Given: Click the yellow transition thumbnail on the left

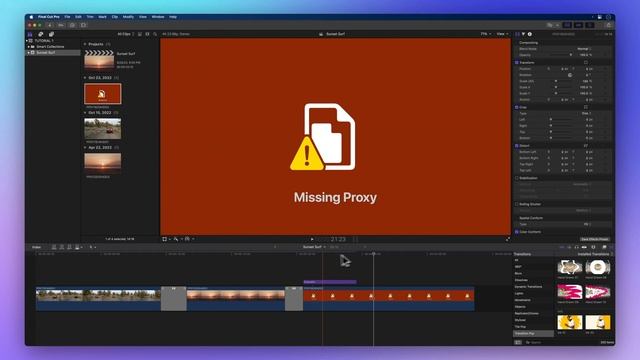Looking at the screenshot, I should coord(570,322).
